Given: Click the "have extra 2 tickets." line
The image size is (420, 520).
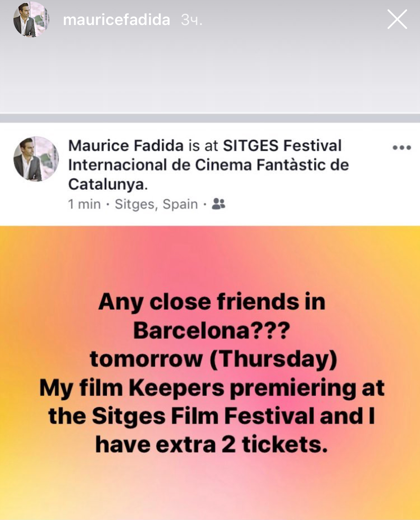Looking at the screenshot, I should click(212, 445).
